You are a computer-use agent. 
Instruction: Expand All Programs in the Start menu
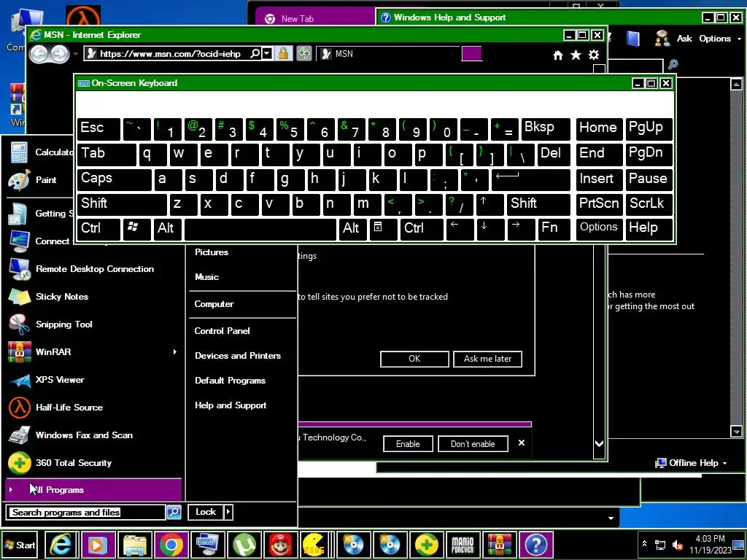[x=93, y=489]
